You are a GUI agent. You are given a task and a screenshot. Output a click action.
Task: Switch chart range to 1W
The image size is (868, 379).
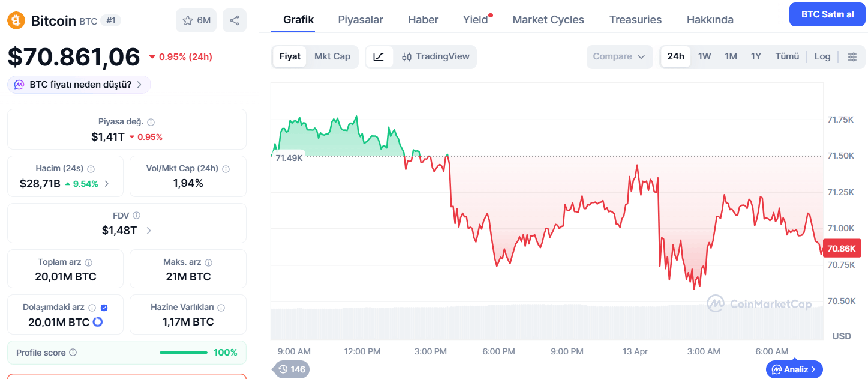tap(705, 56)
